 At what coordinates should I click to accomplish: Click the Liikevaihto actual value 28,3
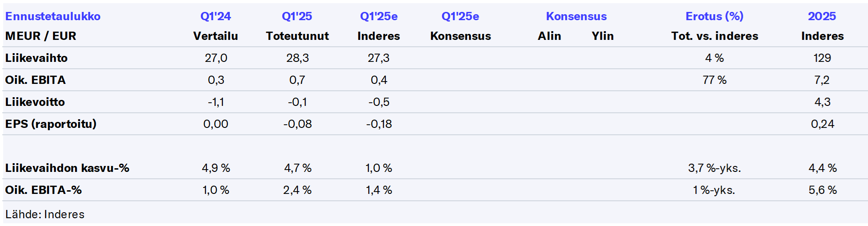click(x=297, y=58)
